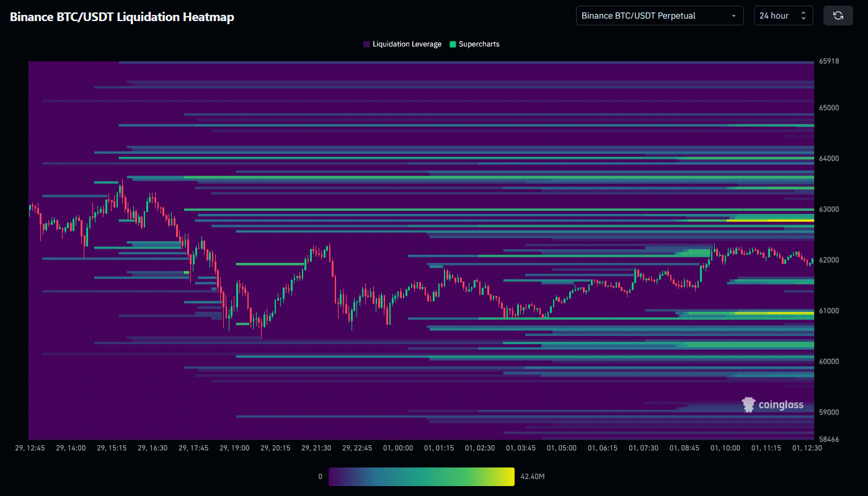Toggle the Liquidation Leverage legend series
Viewport: 868px width, 496px height.
tap(402, 44)
